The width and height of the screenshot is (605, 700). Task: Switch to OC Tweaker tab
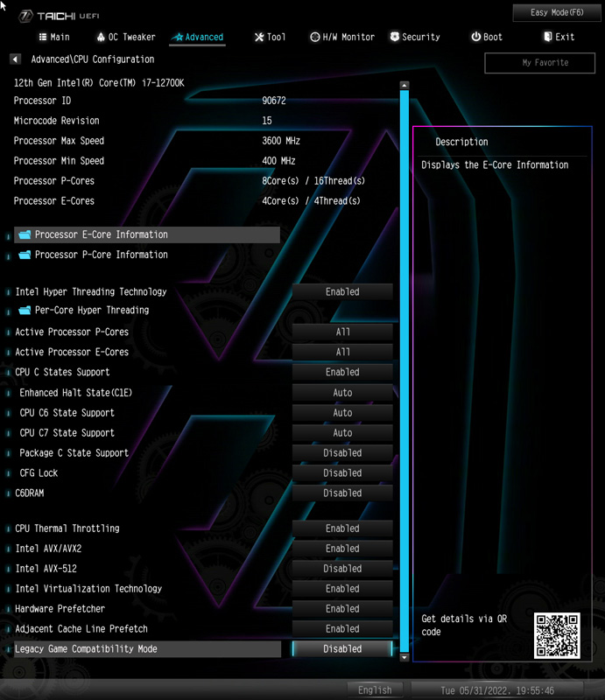click(x=126, y=37)
